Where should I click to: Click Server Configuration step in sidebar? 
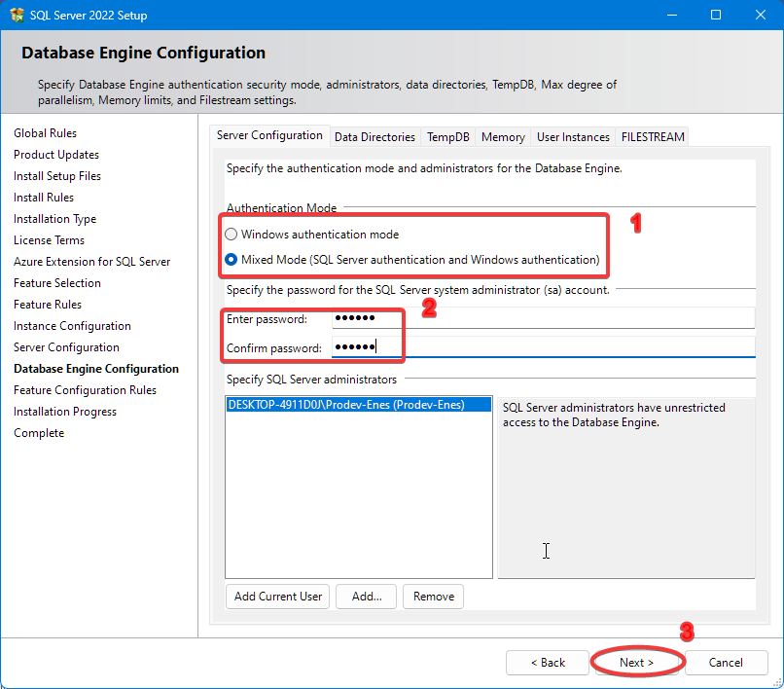66,347
